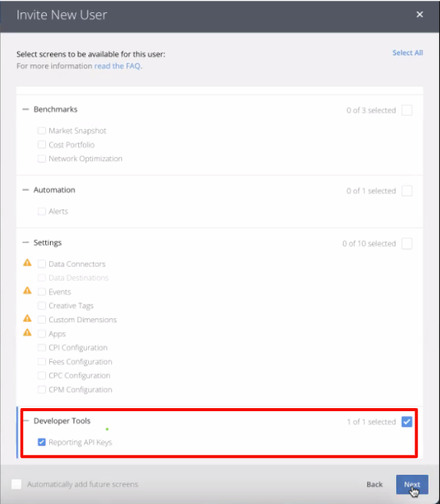The height and width of the screenshot is (504, 440).
Task: Click warning icon beside Custom Dimensions
Action: [28, 318]
